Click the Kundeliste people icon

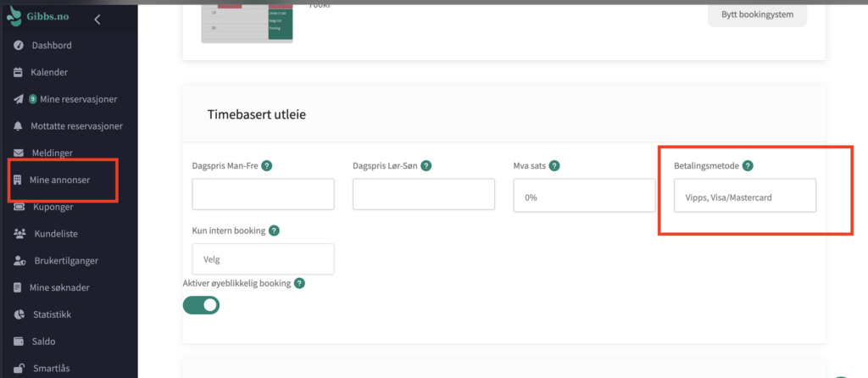(18, 233)
